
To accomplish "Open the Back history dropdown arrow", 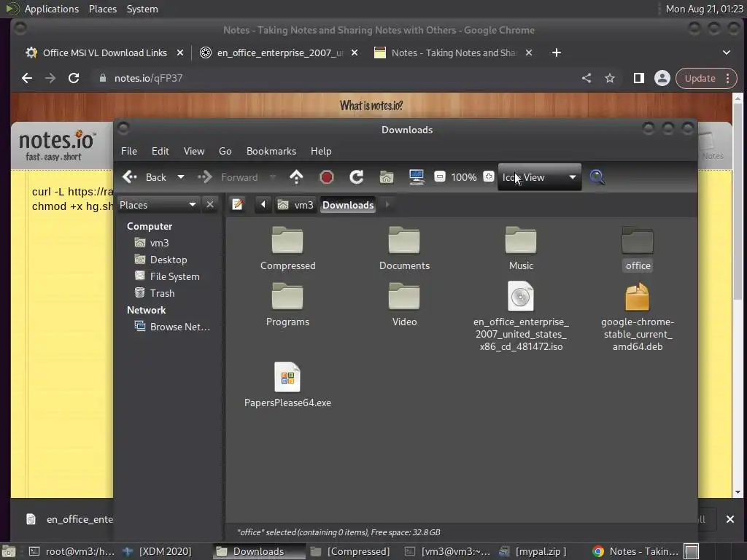I will pyautogui.click(x=181, y=177).
